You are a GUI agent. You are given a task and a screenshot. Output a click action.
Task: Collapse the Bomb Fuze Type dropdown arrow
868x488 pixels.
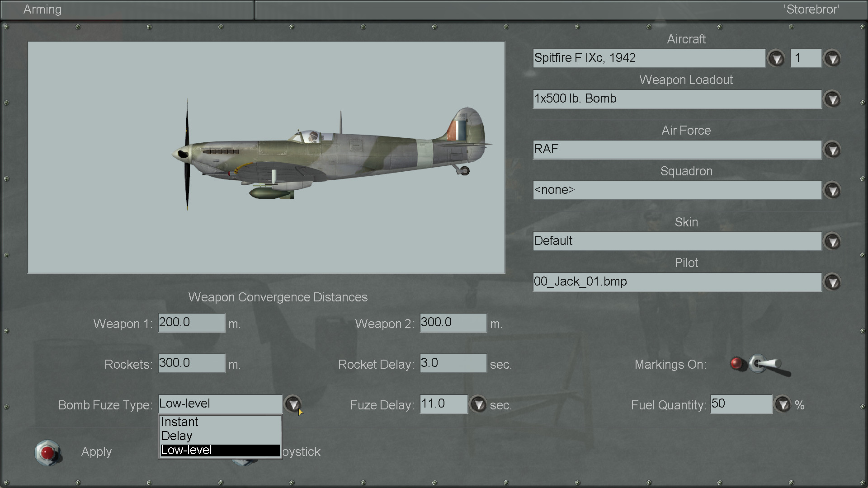tap(293, 404)
